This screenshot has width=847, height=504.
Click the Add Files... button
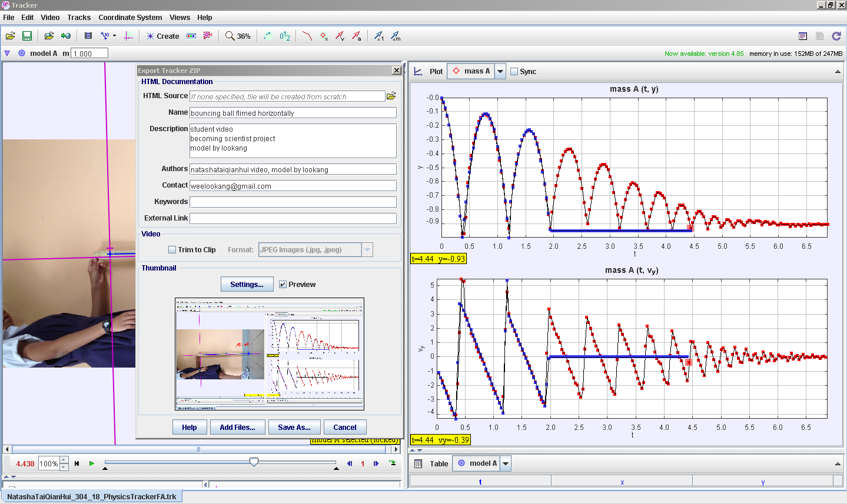237,428
